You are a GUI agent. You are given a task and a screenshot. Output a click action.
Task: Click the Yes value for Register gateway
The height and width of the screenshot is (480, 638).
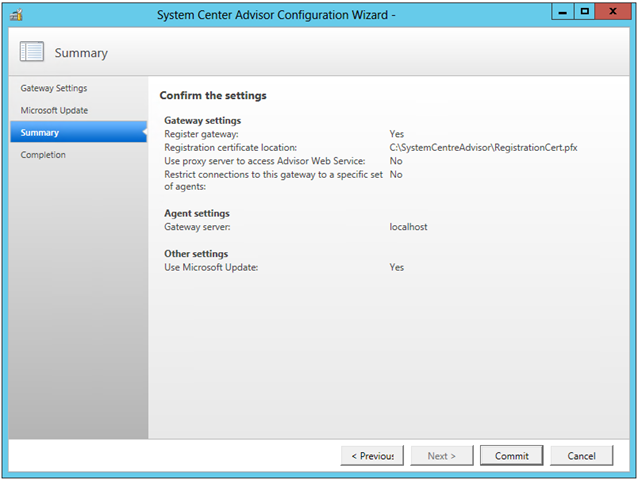coord(396,134)
